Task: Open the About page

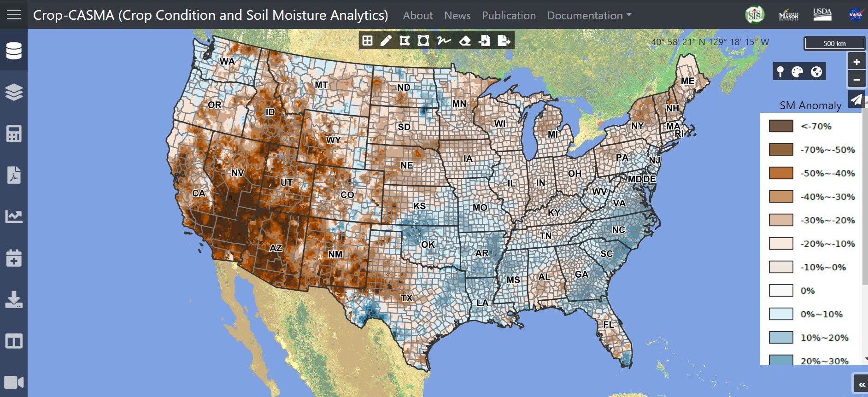Action: pos(417,16)
